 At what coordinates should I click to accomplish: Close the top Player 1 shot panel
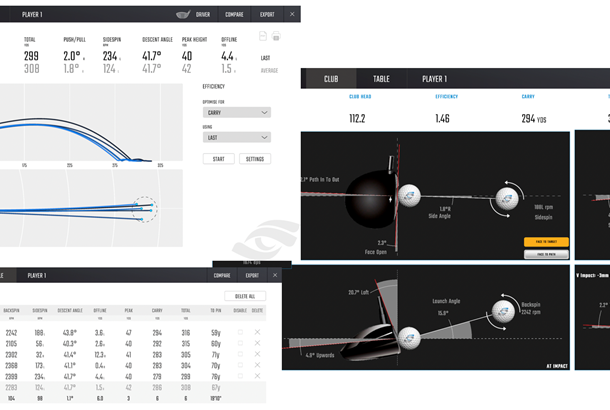pos(292,14)
